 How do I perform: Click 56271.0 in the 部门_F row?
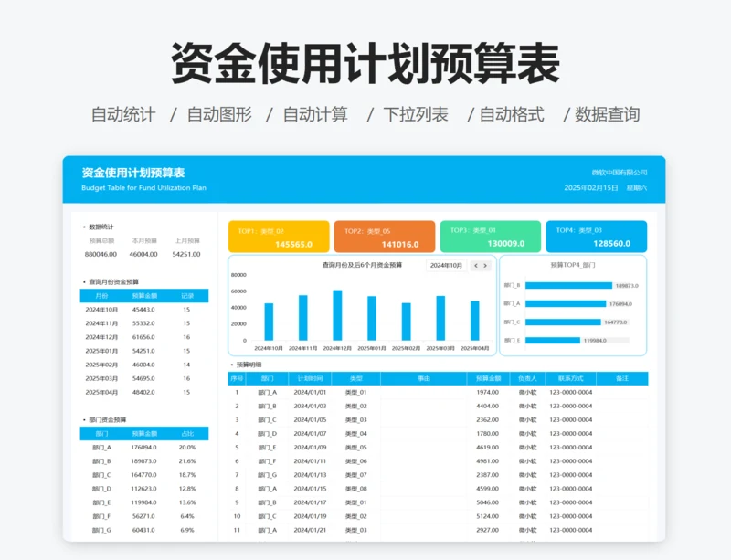point(143,516)
